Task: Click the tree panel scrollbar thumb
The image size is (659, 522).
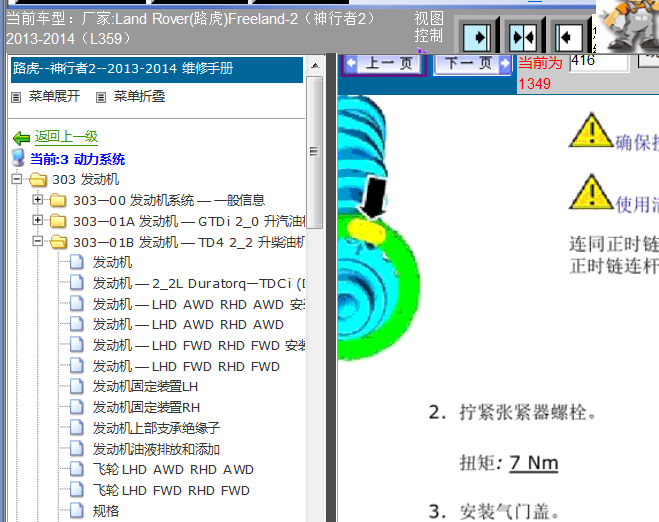Action: click(x=315, y=152)
